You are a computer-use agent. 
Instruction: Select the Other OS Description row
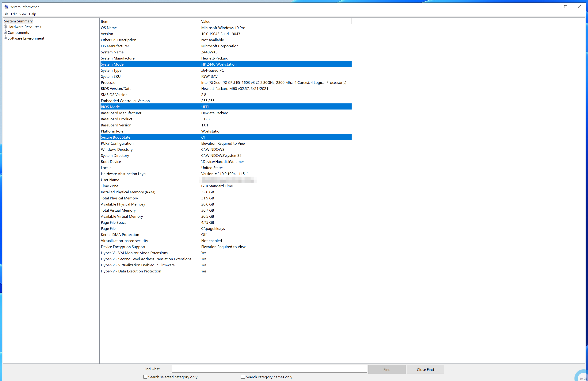(x=226, y=40)
